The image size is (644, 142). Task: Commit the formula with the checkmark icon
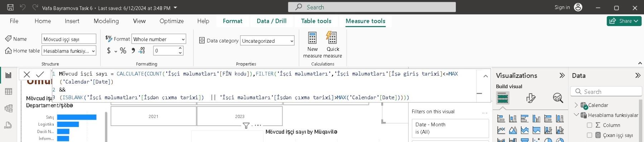click(40, 74)
